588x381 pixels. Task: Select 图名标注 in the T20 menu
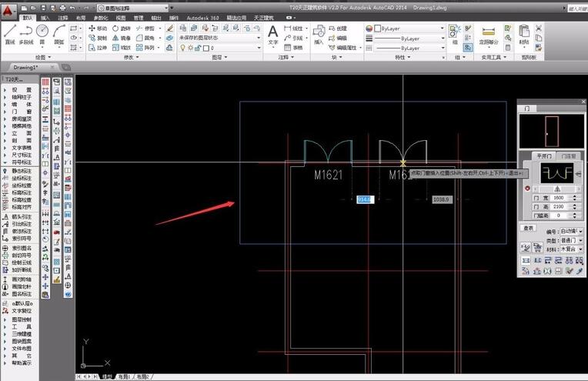click(x=22, y=294)
